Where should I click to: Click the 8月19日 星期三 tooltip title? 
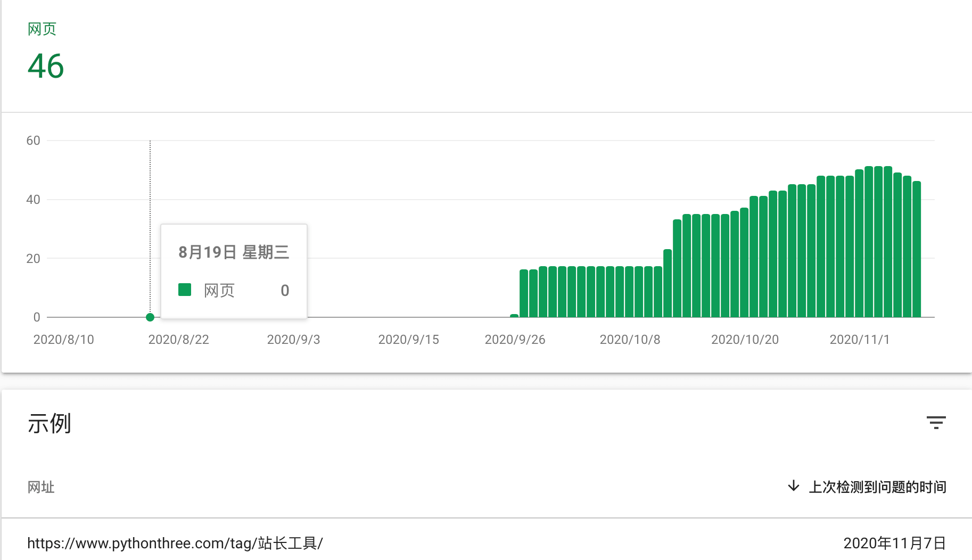click(x=234, y=252)
